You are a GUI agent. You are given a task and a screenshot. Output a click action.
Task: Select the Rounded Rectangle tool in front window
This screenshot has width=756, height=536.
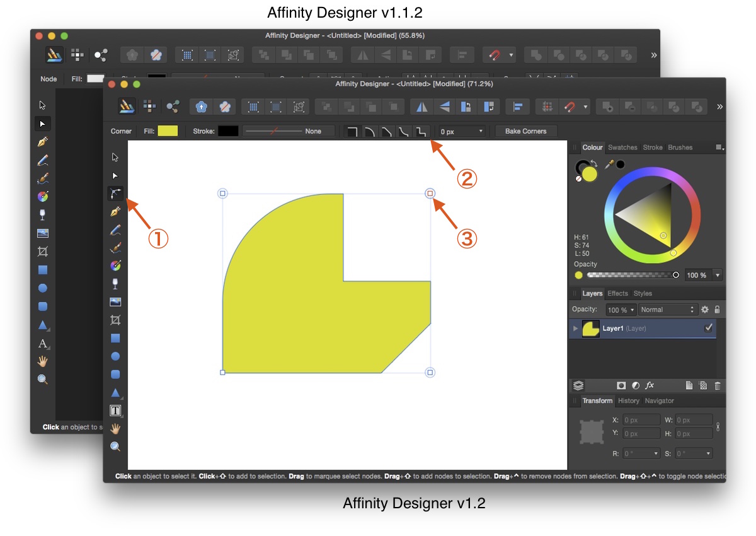coord(115,375)
